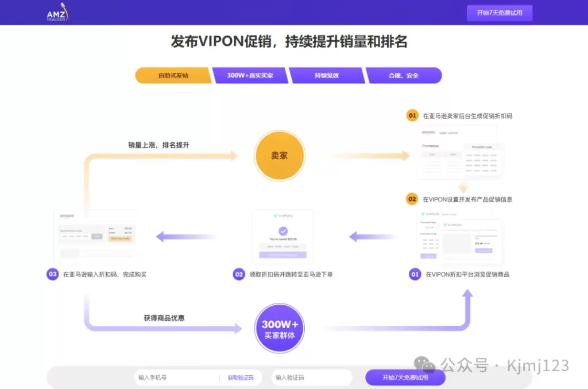Select the 自助式发帖 tab
Viewport: 588px width, 389px height.
(173, 75)
